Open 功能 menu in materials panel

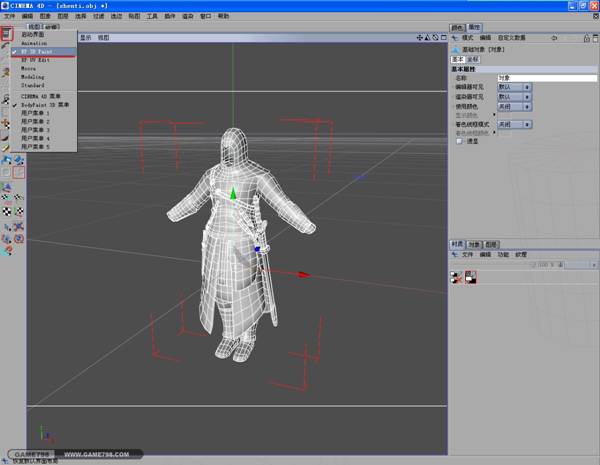click(503, 255)
